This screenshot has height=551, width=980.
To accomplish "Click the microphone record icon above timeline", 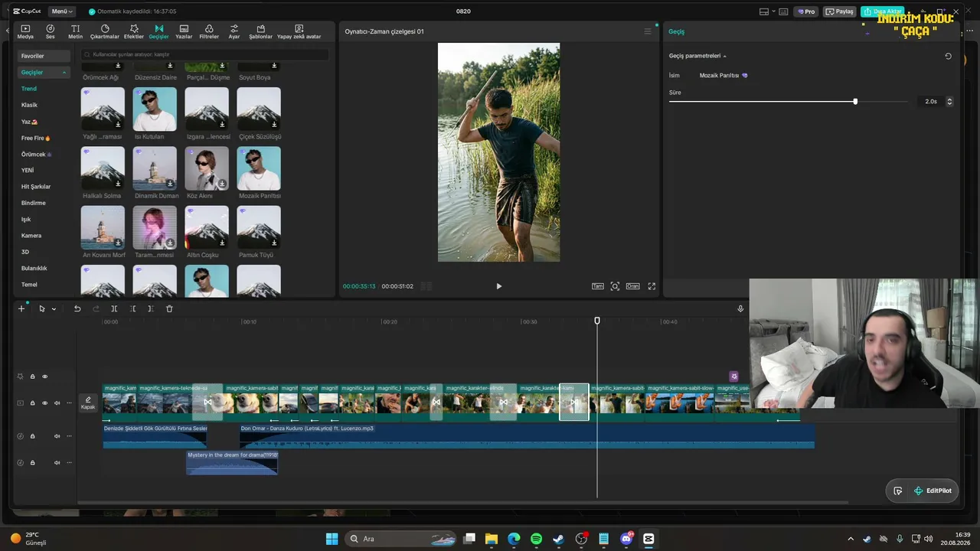I will (740, 308).
